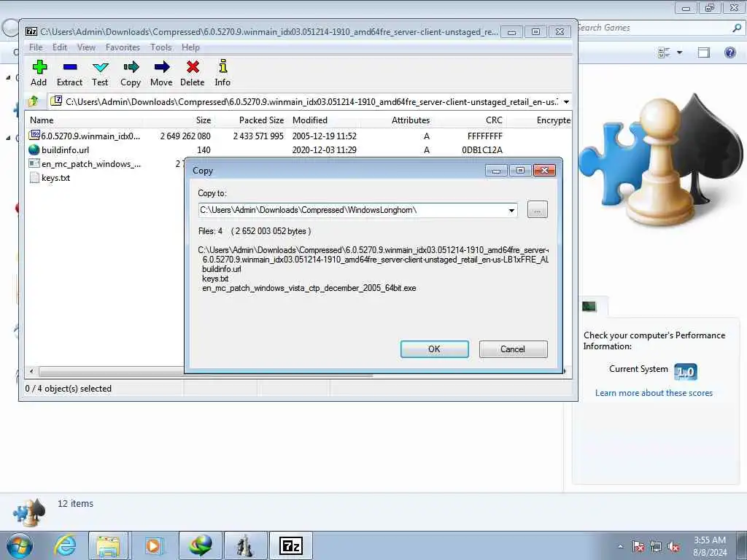Select the buildinfo.url globe icon
Screen dimensions: 747x560
tap(34, 149)
